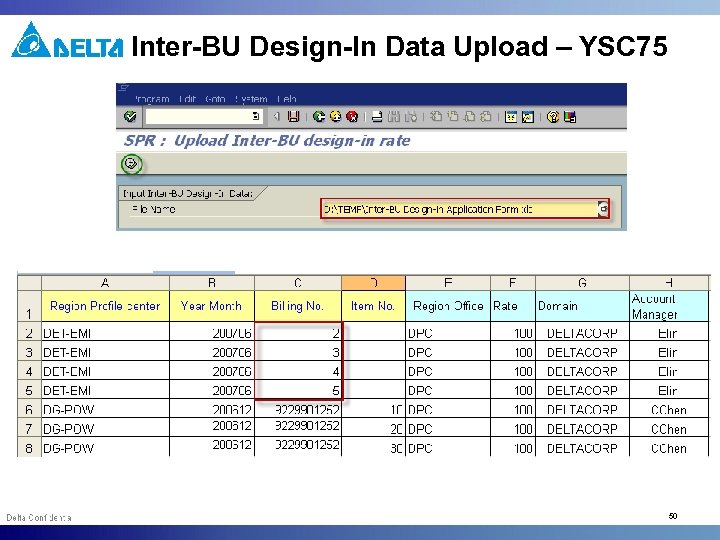Select Excel row 7 header
The image size is (720, 540).
[29, 428]
